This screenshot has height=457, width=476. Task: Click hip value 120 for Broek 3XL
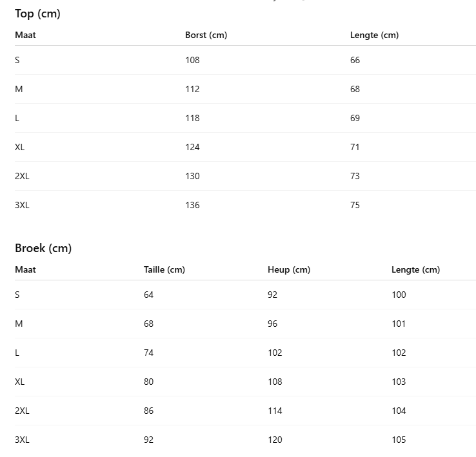[275, 440]
